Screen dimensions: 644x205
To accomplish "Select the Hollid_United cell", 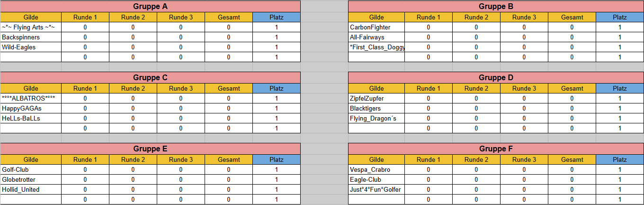I will [x=31, y=190].
